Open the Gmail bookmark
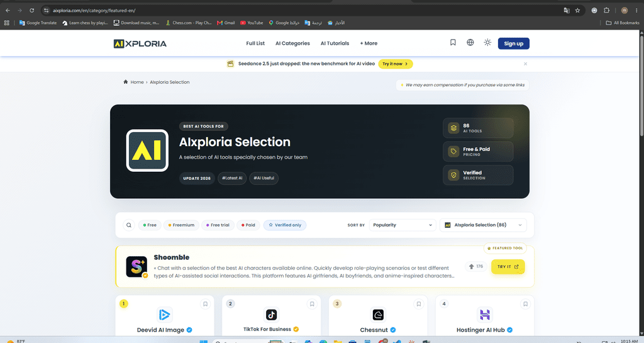The height and width of the screenshot is (343, 644). click(x=226, y=23)
